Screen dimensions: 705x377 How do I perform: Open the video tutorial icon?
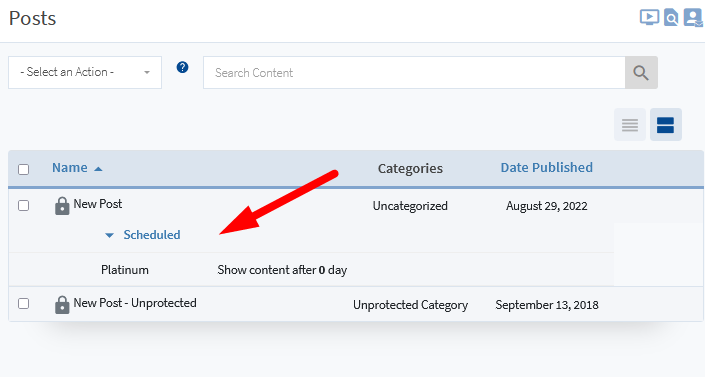click(649, 18)
